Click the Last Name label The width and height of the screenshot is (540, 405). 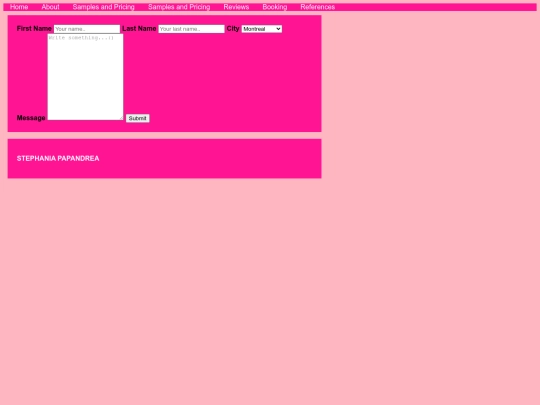coord(139,29)
